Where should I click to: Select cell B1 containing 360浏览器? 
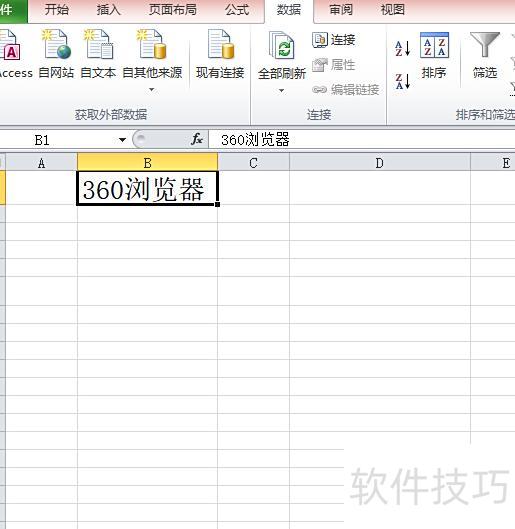[147, 188]
